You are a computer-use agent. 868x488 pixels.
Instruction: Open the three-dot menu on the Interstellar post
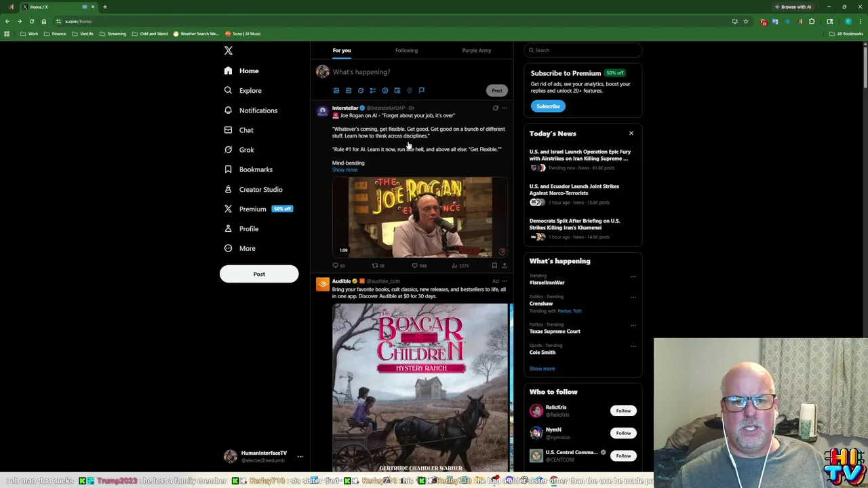coord(505,108)
